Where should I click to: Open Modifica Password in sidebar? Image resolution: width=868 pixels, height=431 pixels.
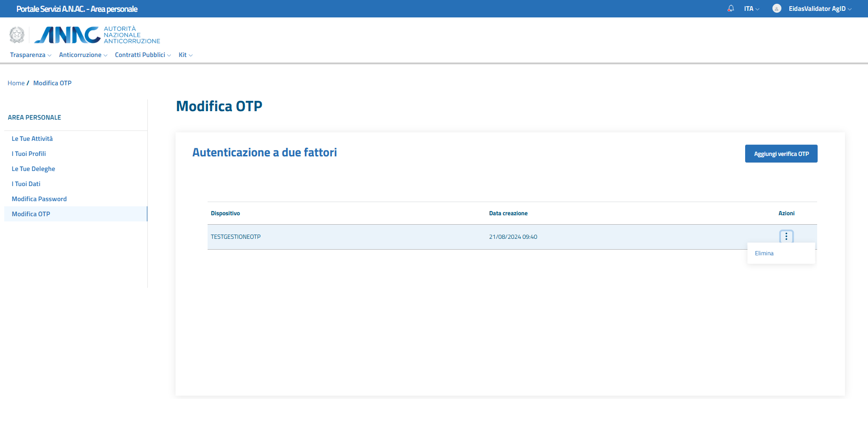[x=39, y=199]
